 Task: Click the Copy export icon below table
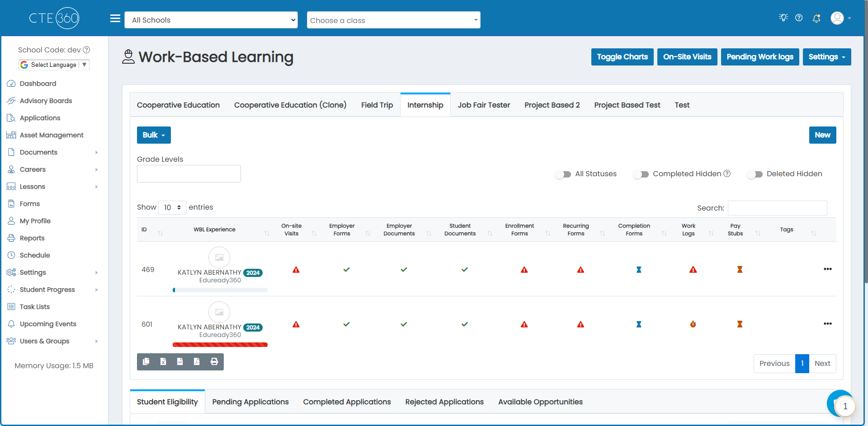pyautogui.click(x=146, y=361)
